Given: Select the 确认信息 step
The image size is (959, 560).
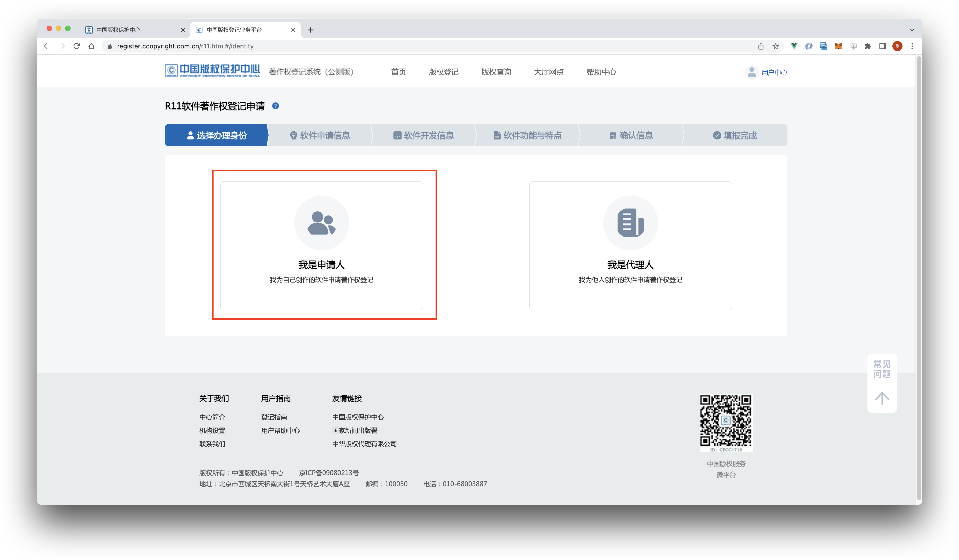Looking at the screenshot, I should tap(631, 135).
